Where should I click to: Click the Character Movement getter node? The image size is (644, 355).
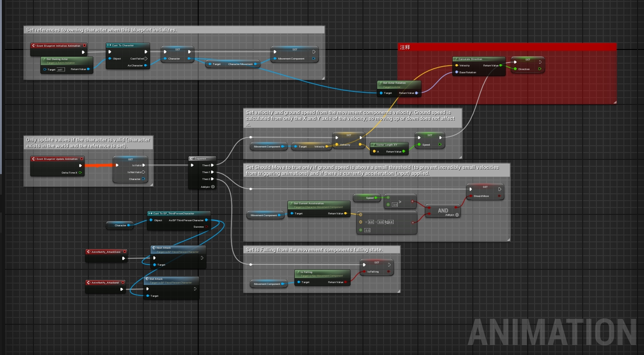233,64
